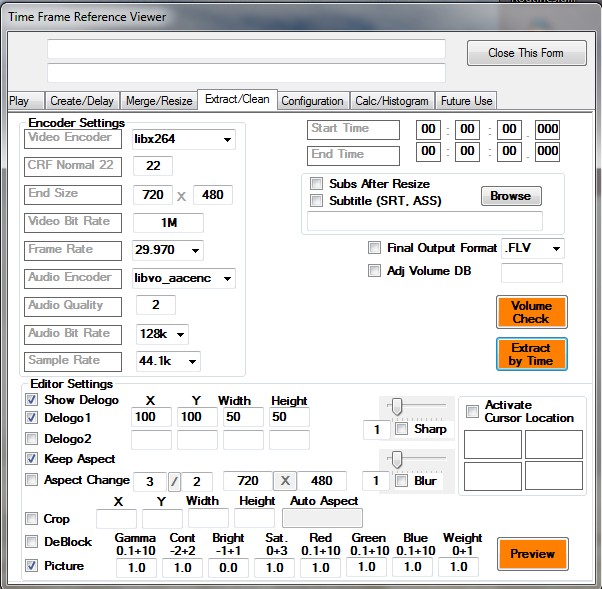Screen dimensions: 602x589
Task: Click the End Size width field 720
Action: [x=152, y=195]
